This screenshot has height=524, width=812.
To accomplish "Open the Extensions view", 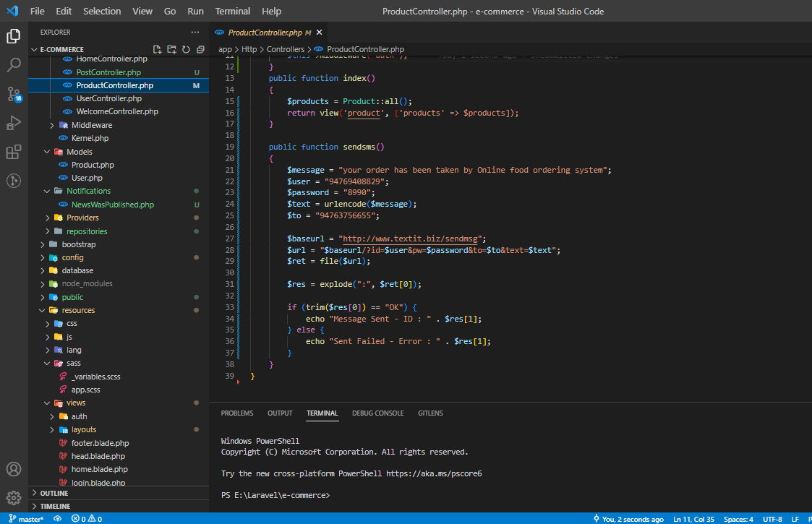I will [x=14, y=152].
